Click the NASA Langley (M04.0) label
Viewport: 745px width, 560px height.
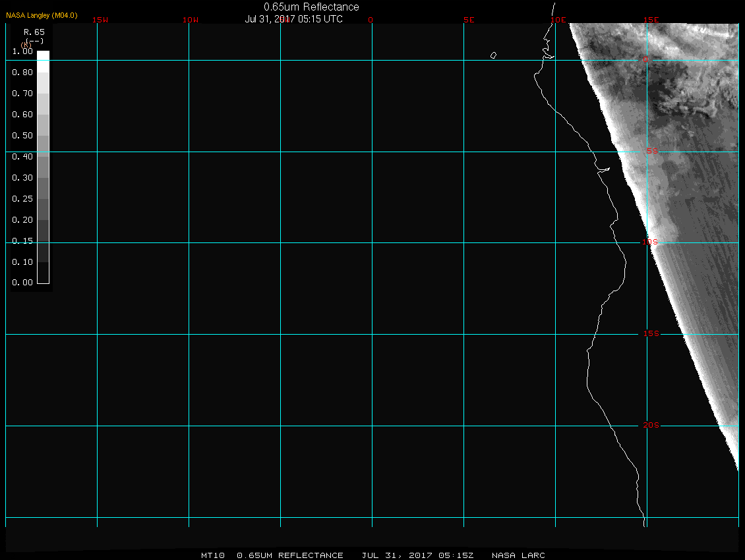click(x=42, y=15)
